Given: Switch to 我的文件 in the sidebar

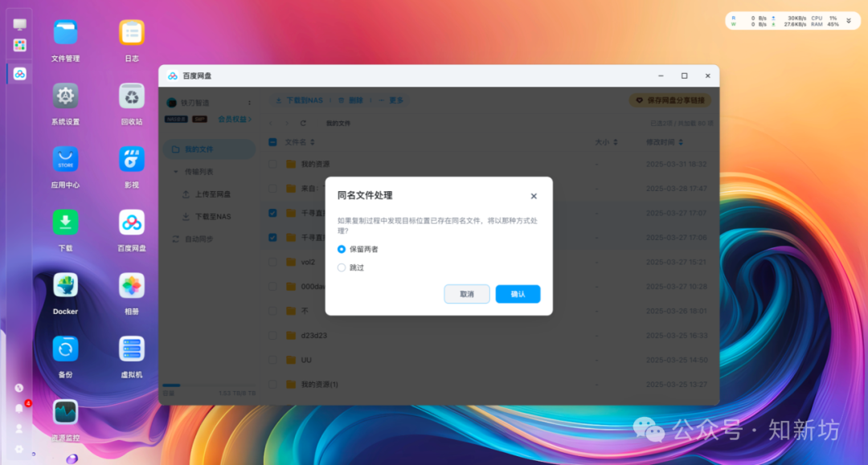Looking at the screenshot, I should tap(199, 149).
